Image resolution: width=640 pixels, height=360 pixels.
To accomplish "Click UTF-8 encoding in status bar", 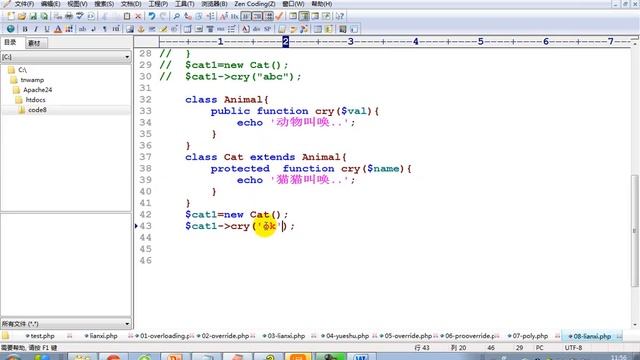I will pyautogui.click(x=573, y=348).
